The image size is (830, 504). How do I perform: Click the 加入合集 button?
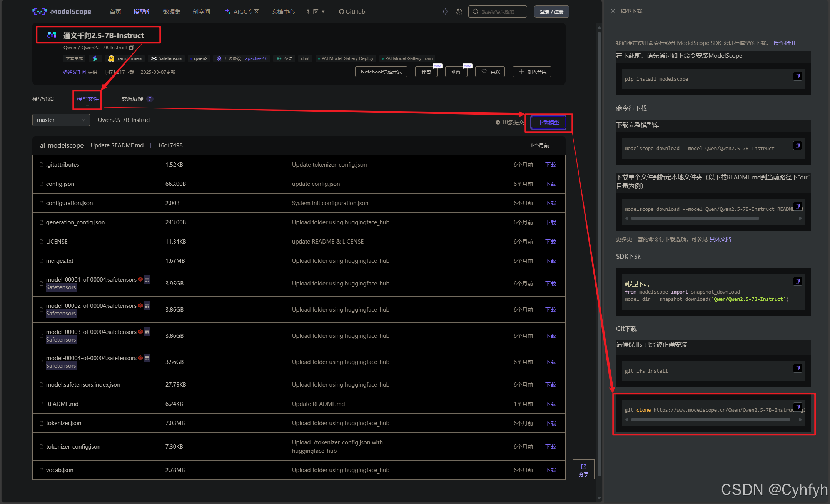(532, 72)
